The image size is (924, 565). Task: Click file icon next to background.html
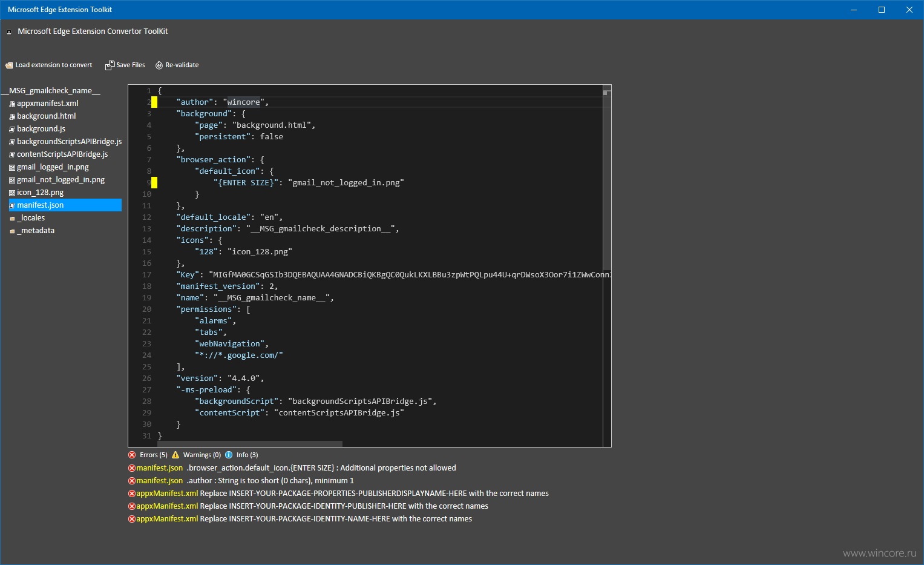pos(12,117)
